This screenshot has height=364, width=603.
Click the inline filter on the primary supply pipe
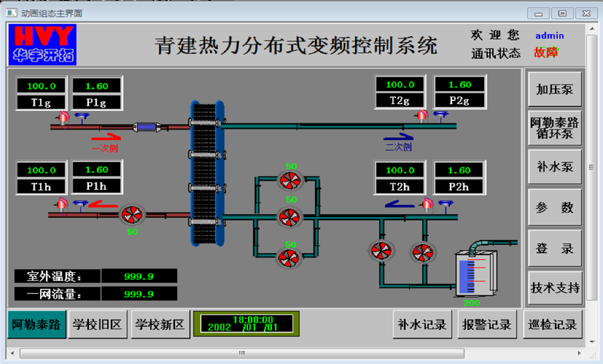[x=147, y=127]
